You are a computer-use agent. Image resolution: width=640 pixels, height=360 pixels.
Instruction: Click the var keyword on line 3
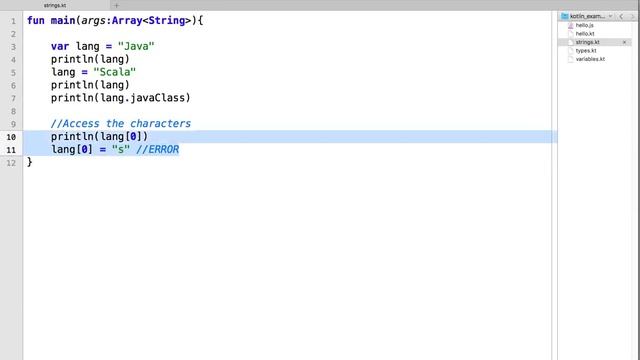[60, 46]
